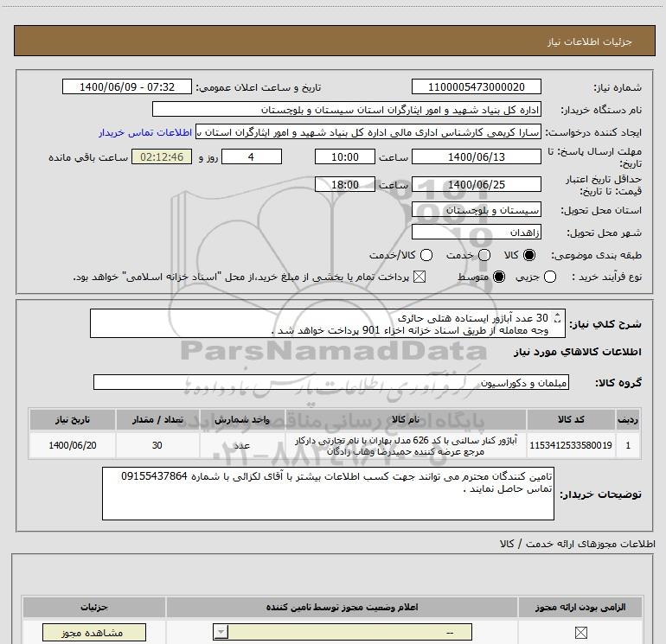Click the general description text area

(328, 323)
